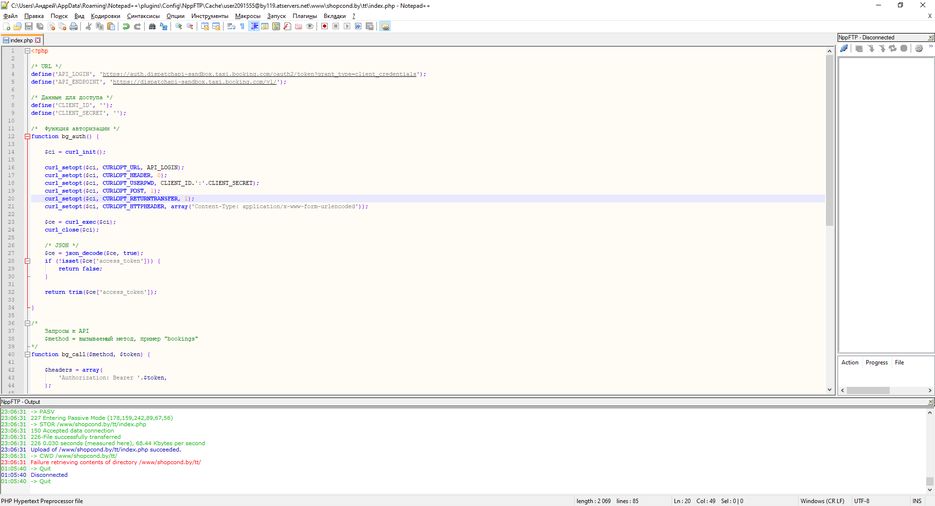Screen dimensions: 935x506
Task: Click the Zoom Out toolbar icon
Action: (190, 26)
